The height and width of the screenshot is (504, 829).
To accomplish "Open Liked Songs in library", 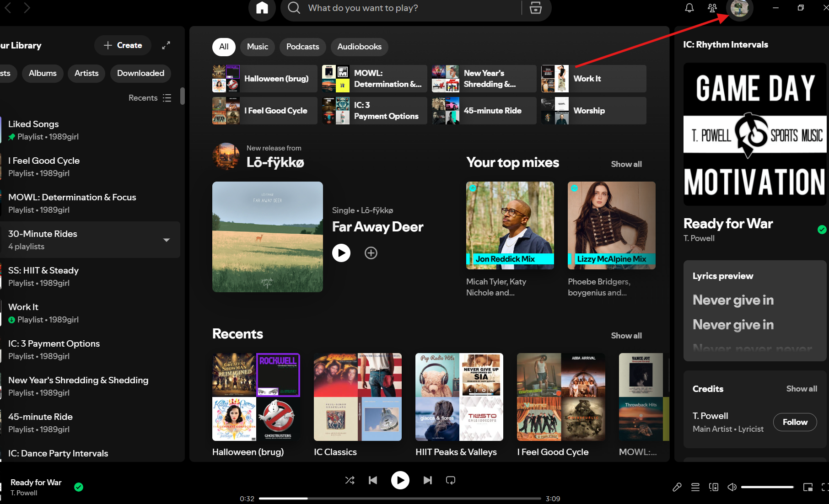I will coord(90,130).
